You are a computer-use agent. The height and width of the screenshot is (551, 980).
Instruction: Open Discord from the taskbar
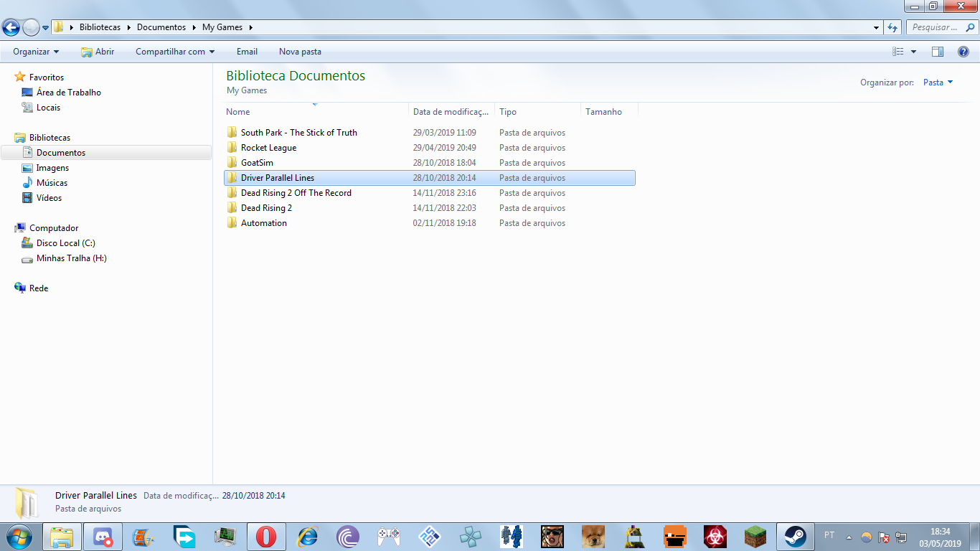click(x=103, y=537)
